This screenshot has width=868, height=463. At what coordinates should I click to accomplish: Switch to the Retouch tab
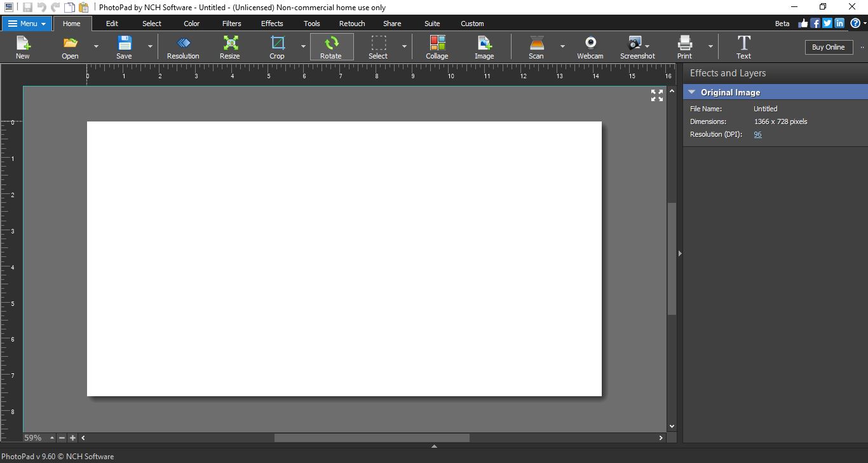coord(352,24)
